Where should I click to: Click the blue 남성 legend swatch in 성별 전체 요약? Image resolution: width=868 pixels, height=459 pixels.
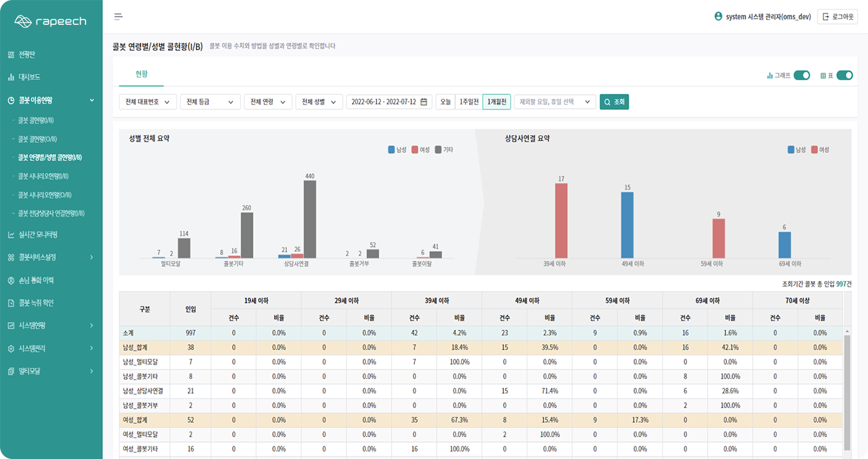(x=392, y=149)
